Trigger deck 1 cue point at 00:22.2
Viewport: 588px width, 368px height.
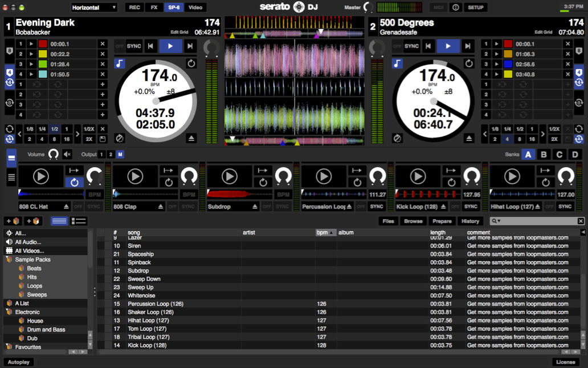click(31, 54)
